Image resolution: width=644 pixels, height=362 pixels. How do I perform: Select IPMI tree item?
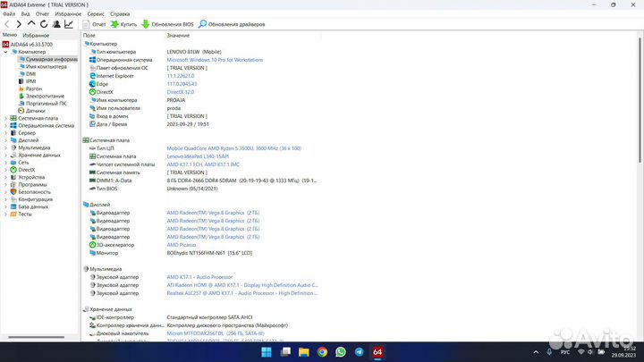pyautogui.click(x=27, y=81)
